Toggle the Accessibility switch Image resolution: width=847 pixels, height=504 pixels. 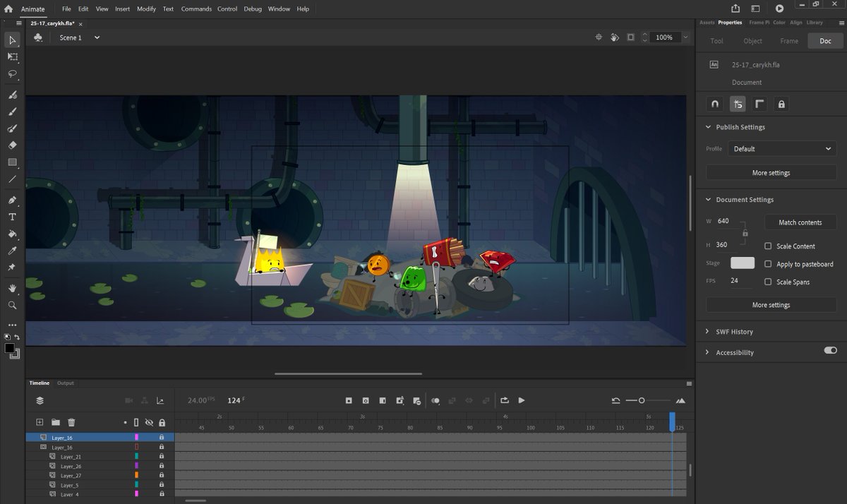click(830, 350)
